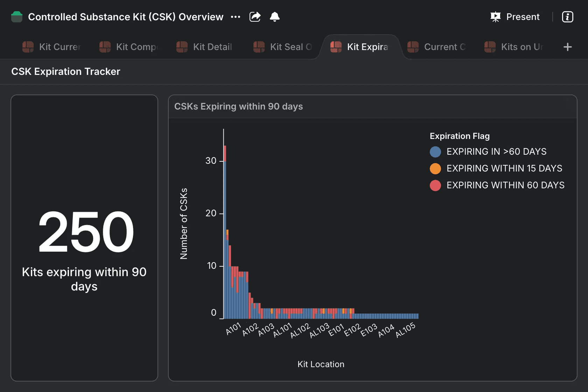Click the Present mode screen icon
Image resolution: width=588 pixels, height=392 pixels.
(495, 17)
